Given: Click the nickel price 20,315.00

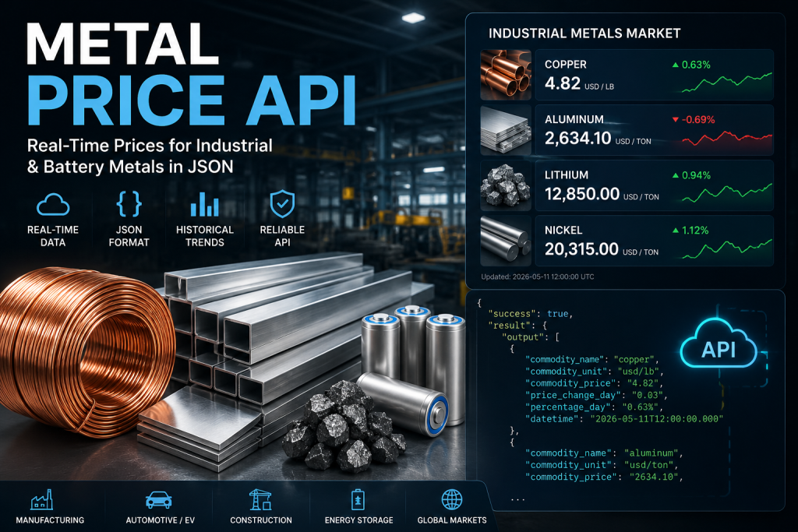Looking at the screenshot, I should point(581,248).
